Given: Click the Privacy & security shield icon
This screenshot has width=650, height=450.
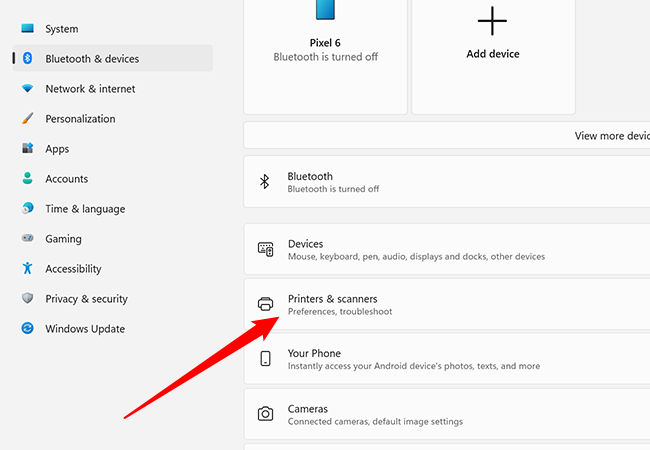Looking at the screenshot, I should click(27, 299).
